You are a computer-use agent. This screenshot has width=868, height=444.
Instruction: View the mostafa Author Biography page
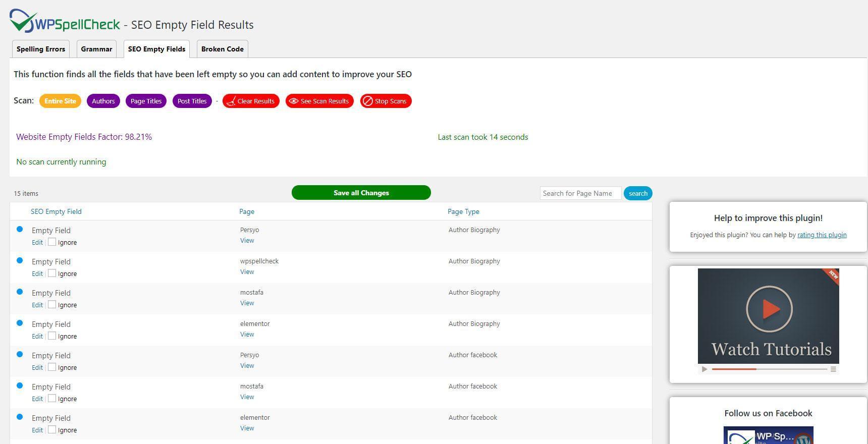[x=247, y=303]
